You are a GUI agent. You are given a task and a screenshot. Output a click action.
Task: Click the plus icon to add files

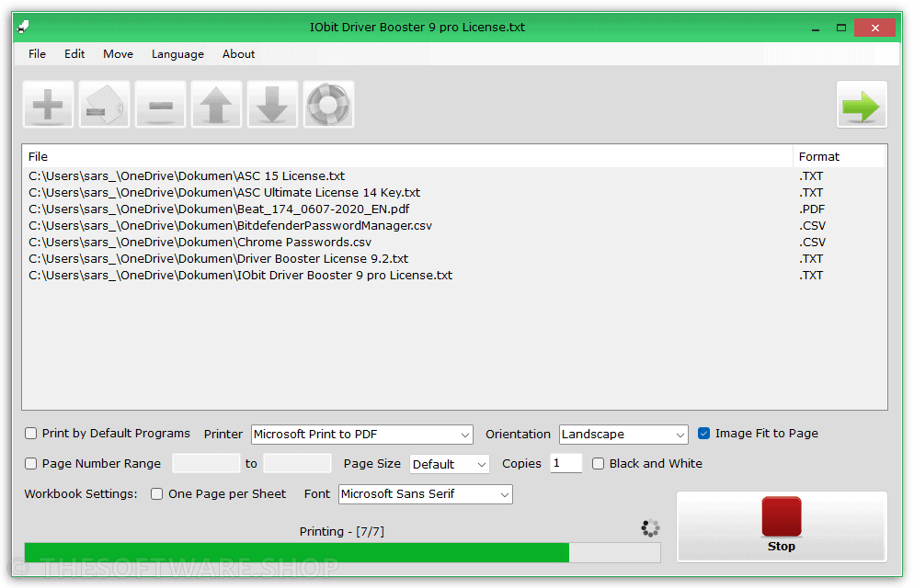point(49,104)
